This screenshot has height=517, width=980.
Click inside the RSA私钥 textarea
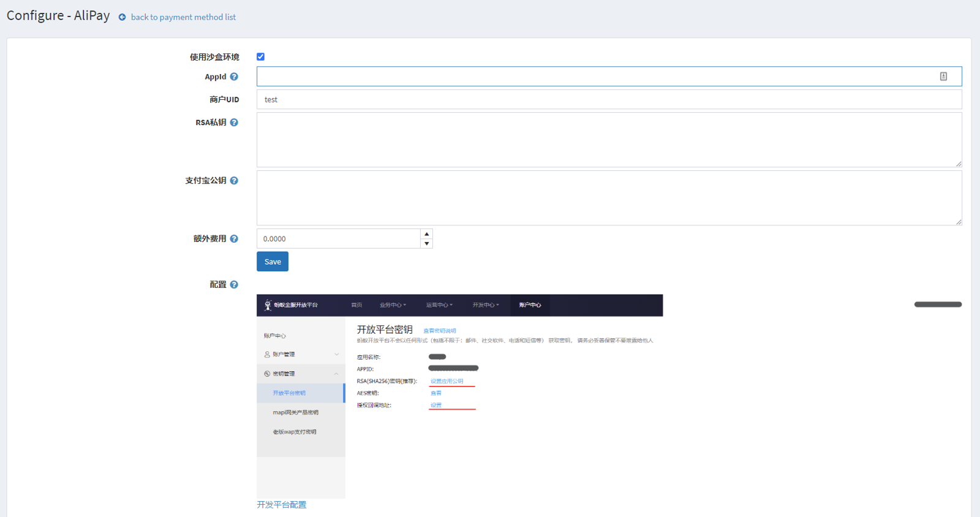[609, 140]
